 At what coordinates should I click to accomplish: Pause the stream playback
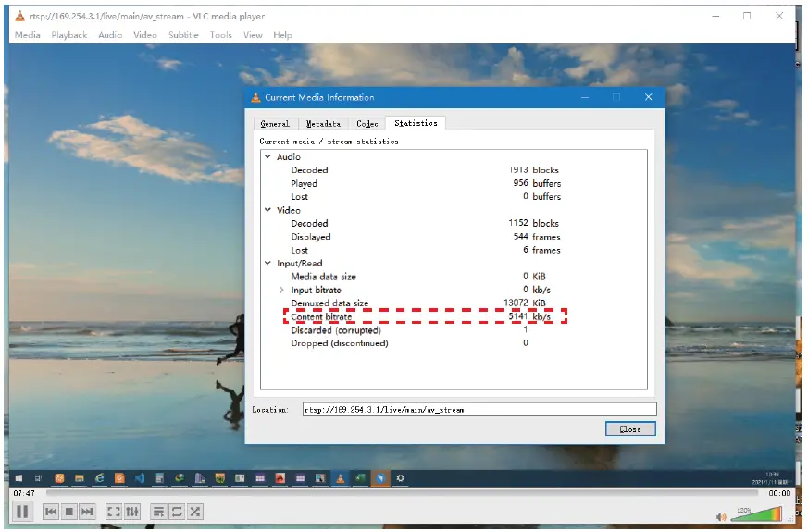point(22,512)
